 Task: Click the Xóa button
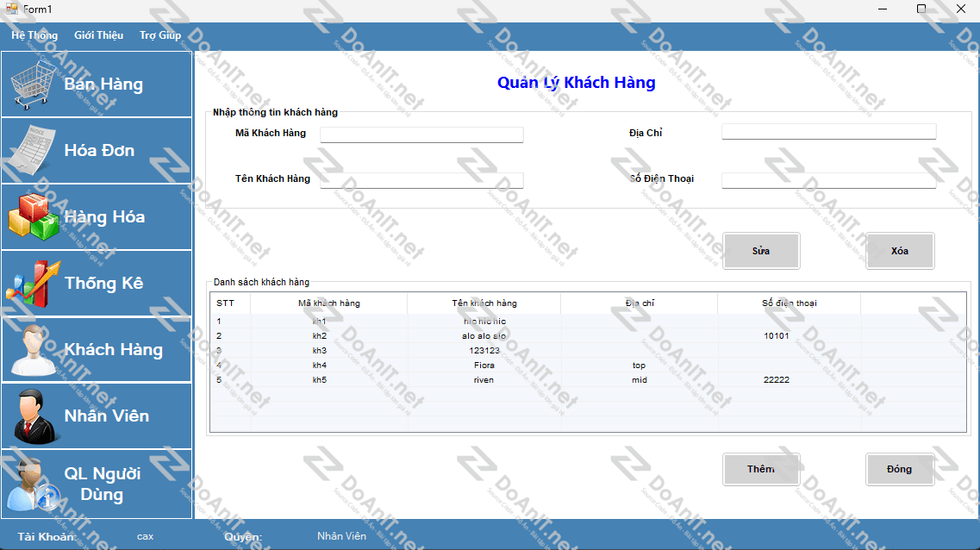[900, 251]
